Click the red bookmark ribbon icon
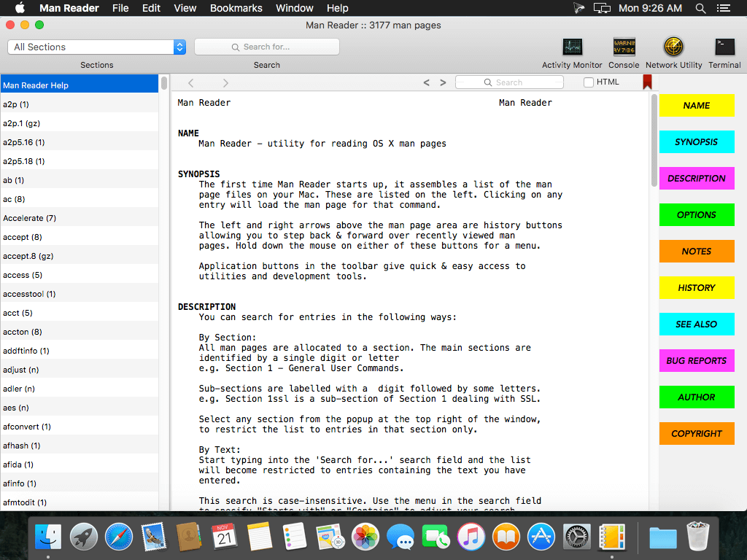The height and width of the screenshot is (560, 747). (x=647, y=82)
